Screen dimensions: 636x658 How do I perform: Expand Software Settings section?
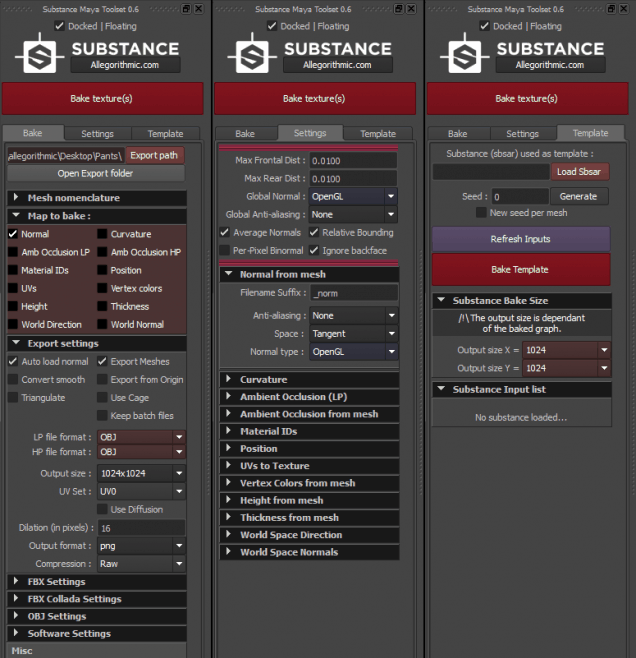point(97,633)
